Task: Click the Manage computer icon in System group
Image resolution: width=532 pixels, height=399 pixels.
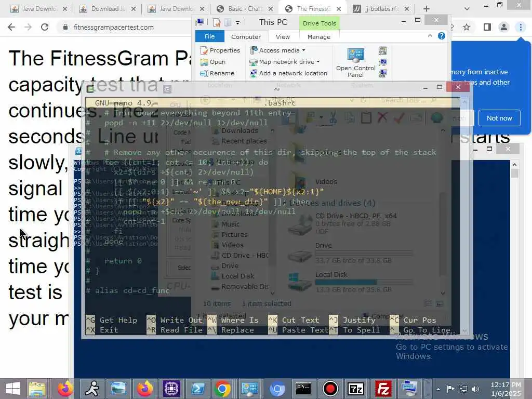Action: pyautogui.click(x=382, y=73)
